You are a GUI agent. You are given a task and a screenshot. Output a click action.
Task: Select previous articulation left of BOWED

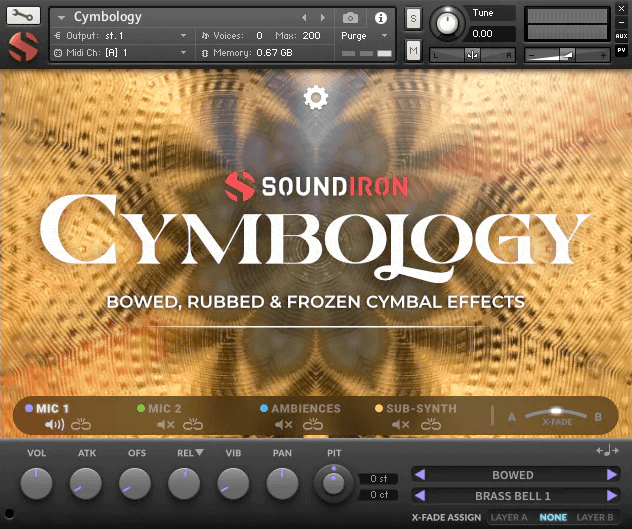coord(420,475)
